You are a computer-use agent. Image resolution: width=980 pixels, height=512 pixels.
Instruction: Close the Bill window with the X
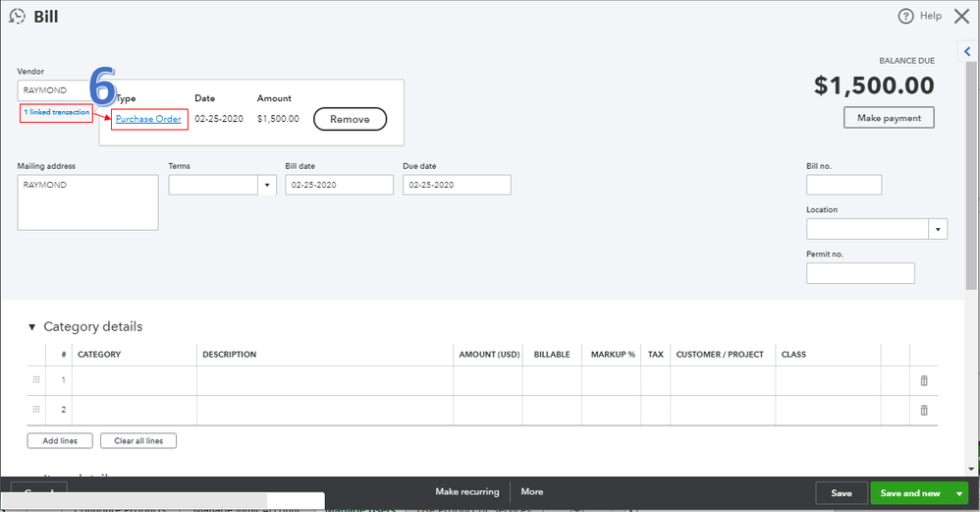coord(962,17)
